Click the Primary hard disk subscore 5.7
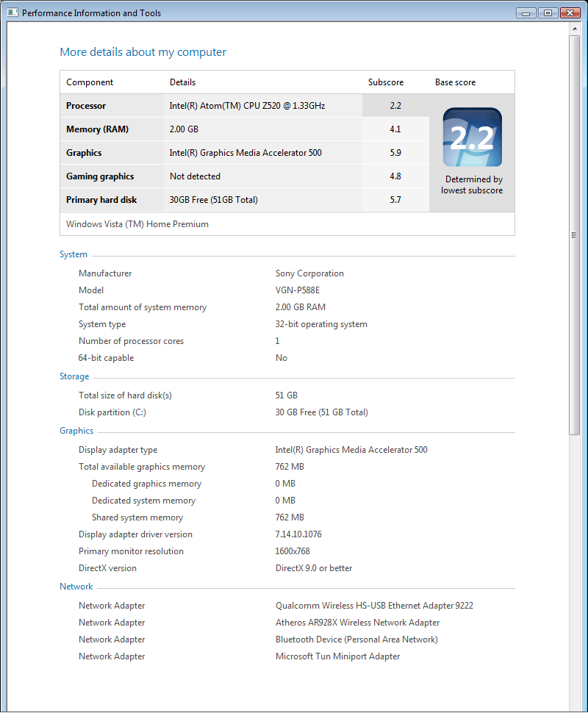588x713 pixels. pos(395,200)
